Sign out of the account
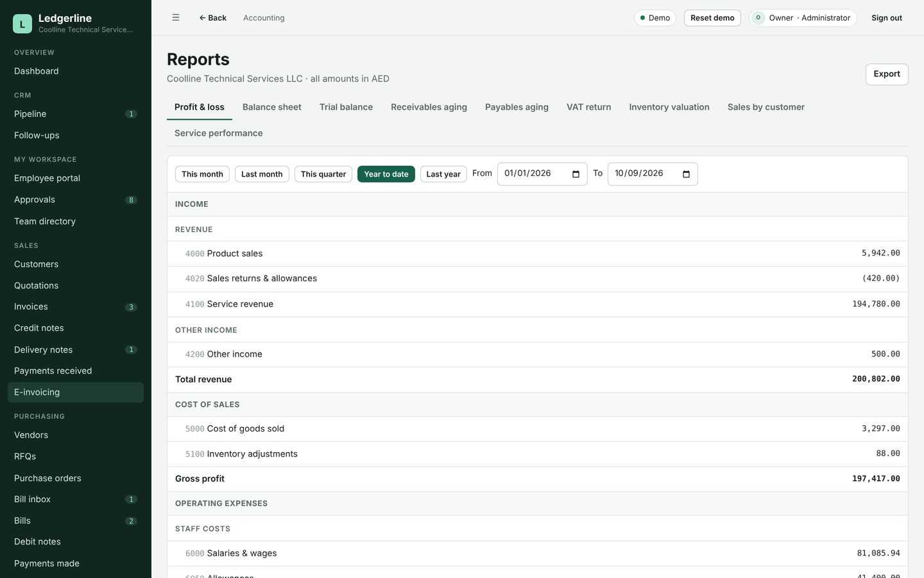Image resolution: width=924 pixels, height=578 pixels. 887,18
